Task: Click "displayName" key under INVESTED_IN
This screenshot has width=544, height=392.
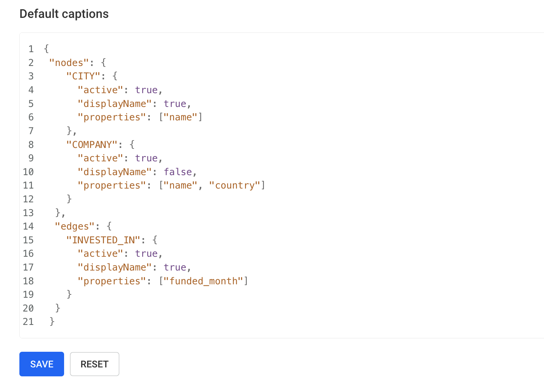Action: pos(115,267)
